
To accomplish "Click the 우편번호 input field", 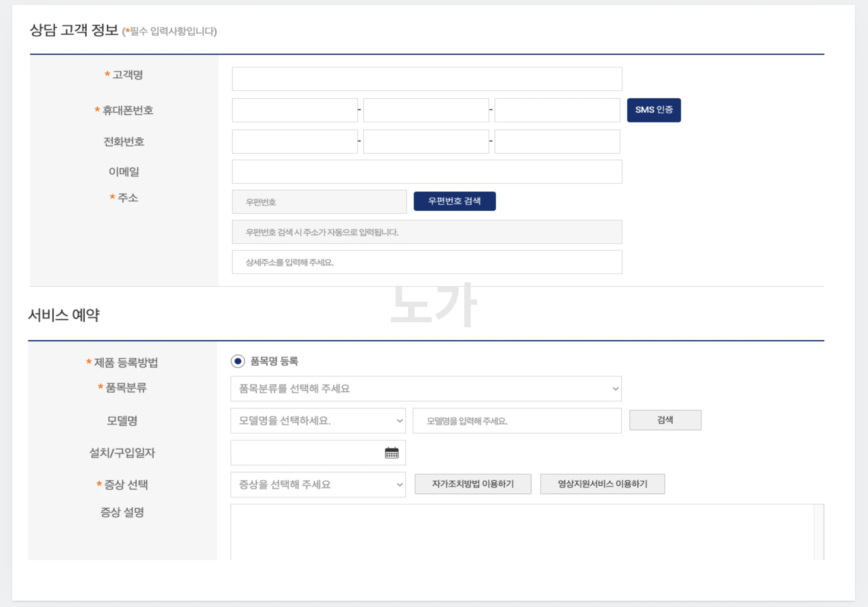I will point(319,201).
